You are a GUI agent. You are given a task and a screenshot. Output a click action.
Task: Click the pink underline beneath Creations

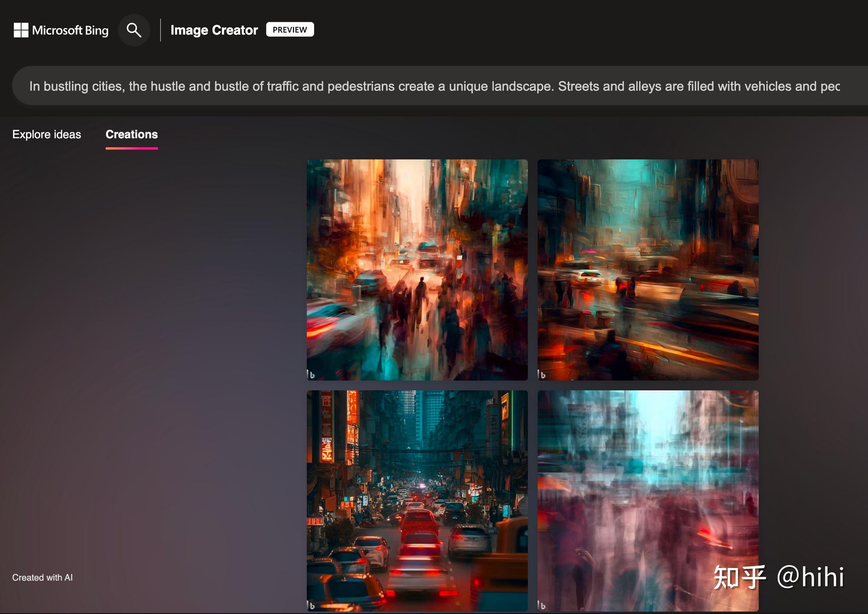[132, 148]
